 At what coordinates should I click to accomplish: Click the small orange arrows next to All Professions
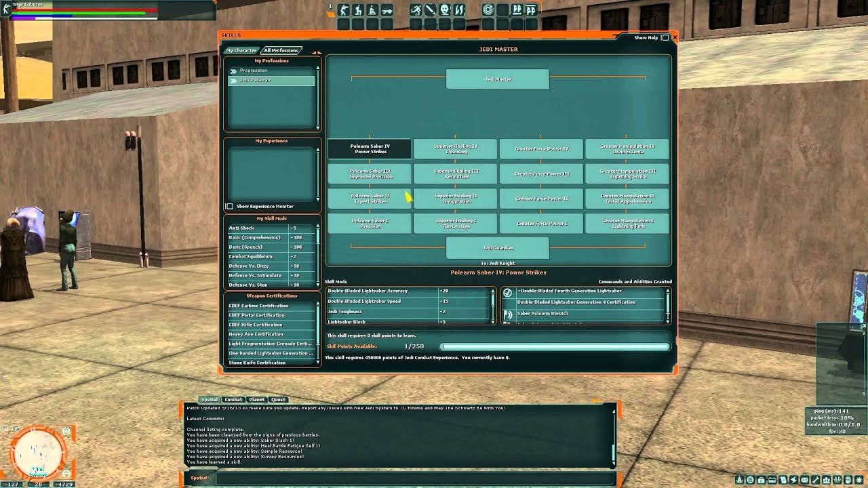point(317,52)
